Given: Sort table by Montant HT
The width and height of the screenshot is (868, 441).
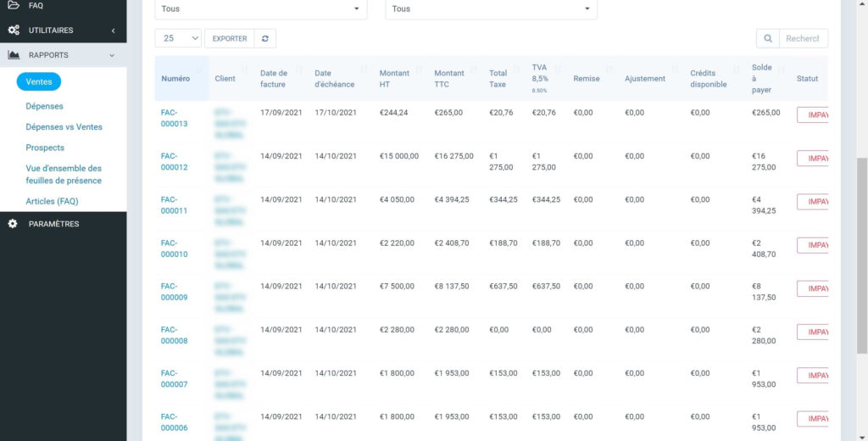Looking at the screenshot, I should tap(401, 79).
